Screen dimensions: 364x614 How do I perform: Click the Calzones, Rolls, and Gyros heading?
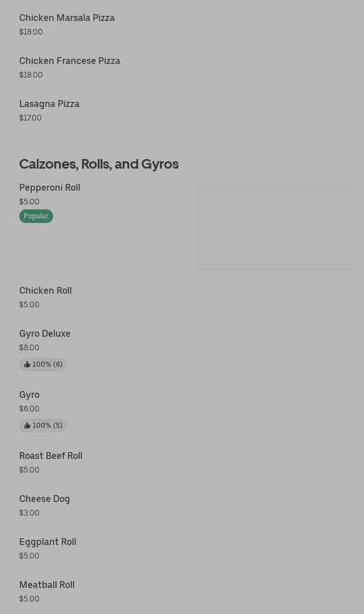99,164
